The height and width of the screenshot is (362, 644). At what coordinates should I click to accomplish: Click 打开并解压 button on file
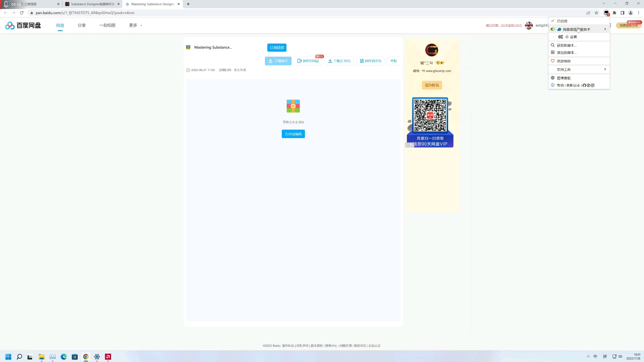293,133
